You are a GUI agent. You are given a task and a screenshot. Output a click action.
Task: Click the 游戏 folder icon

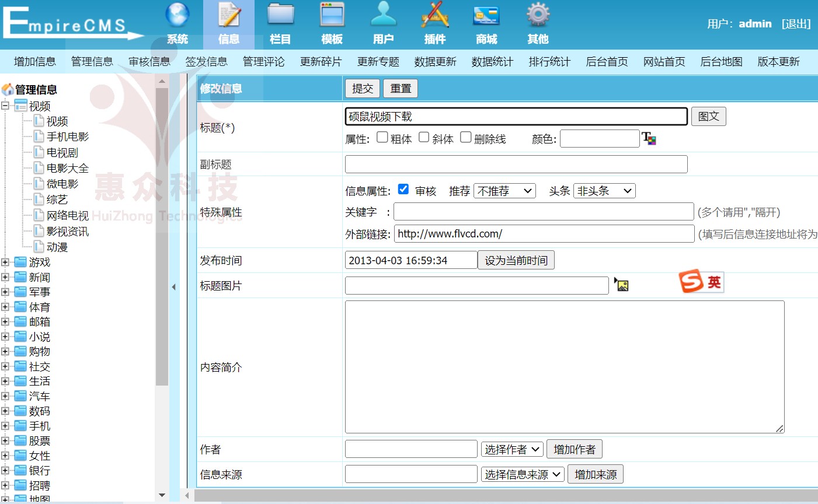coord(20,262)
